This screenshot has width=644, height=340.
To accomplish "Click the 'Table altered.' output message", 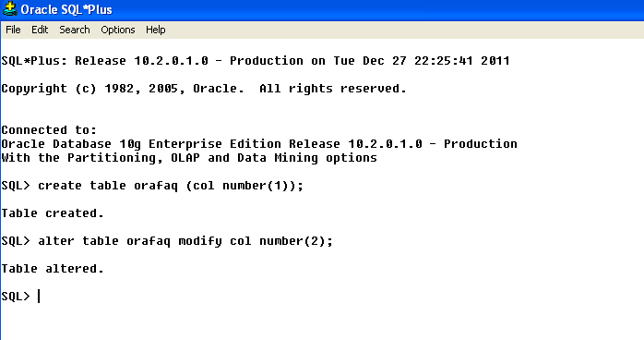I will point(53,269).
